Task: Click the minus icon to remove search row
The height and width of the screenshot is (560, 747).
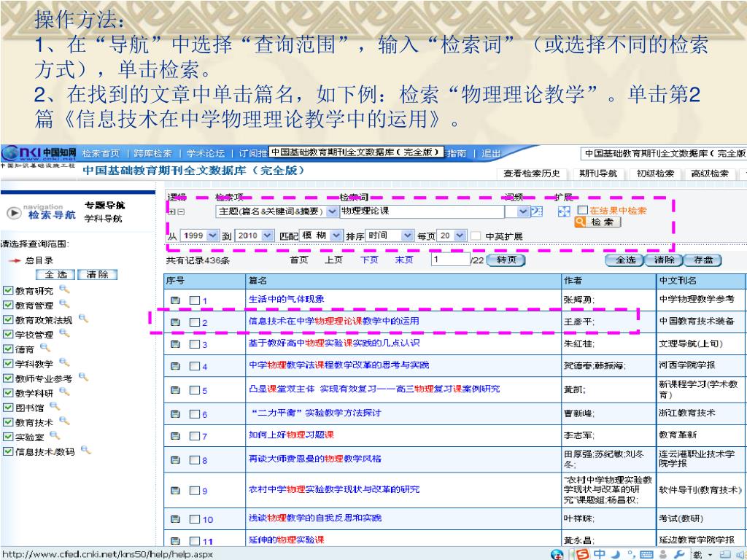Action: pos(181,212)
